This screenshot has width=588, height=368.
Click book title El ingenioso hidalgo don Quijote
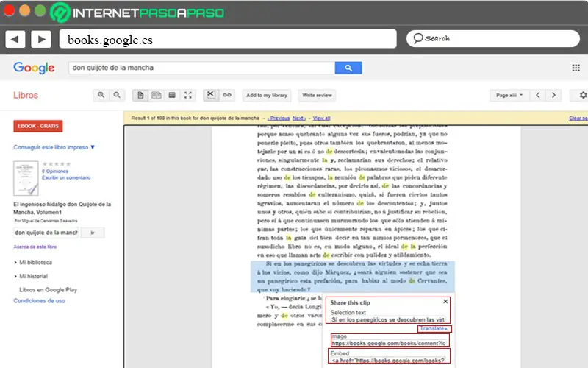click(62, 208)
